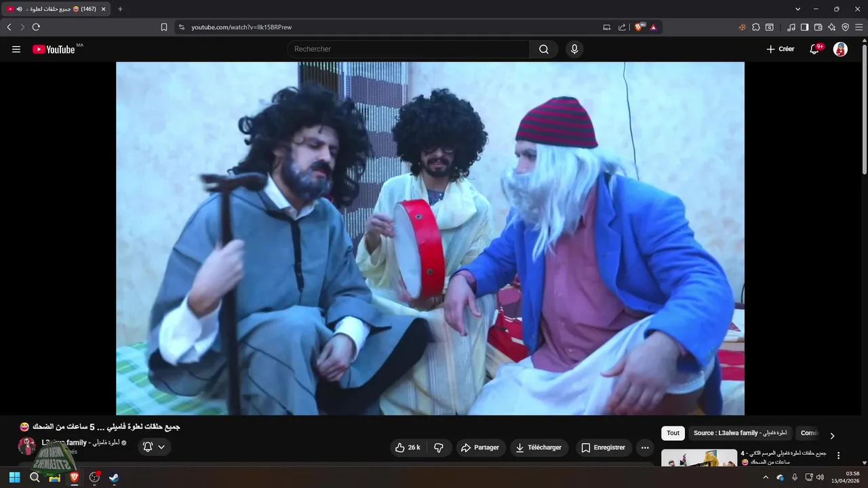Open YouTube notifications bell
Viewport: 868px width, 488px height.
(814, 49)
